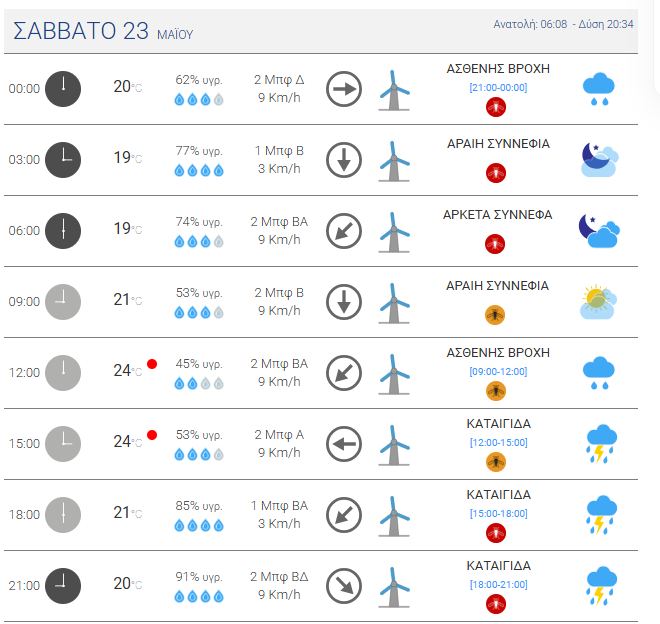Click the rain cloud icon at 12:00
660x624 pixels.
[x=599, y=373]
